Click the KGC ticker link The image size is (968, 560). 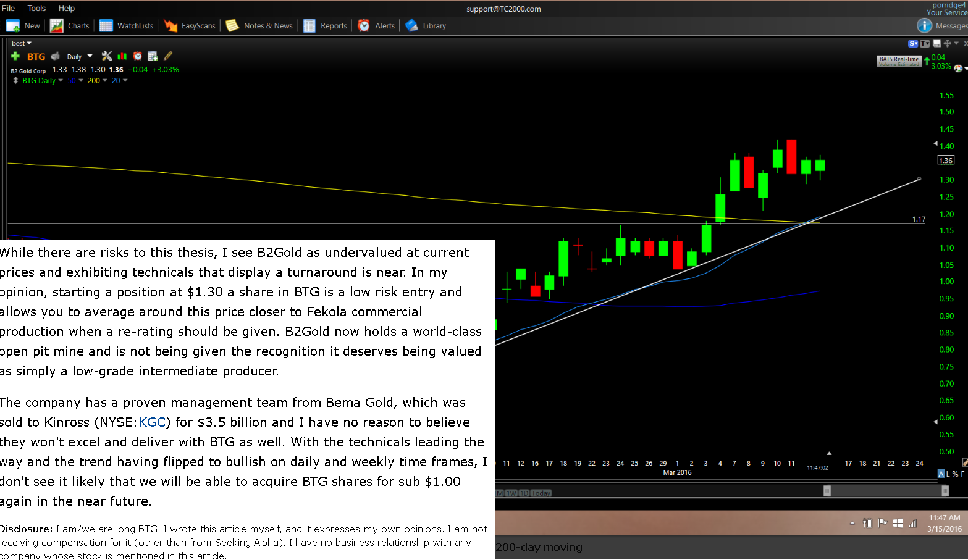[152, 422]
